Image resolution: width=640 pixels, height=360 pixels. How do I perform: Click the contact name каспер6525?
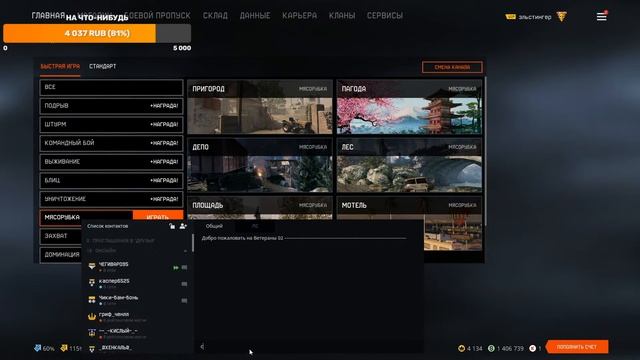(114, 281)
